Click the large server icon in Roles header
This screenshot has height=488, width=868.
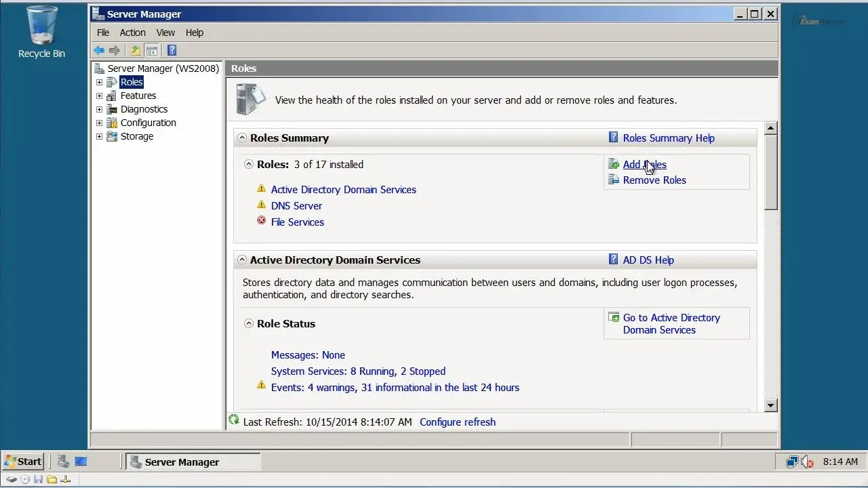250,100
